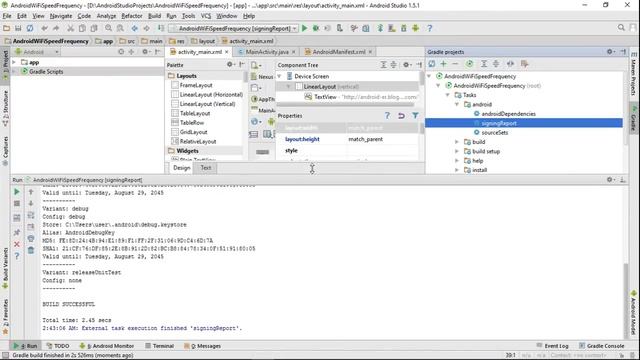Switch to AndroidManifest.xml tab
This screenshot has height=360, width=640.
pos(339,52)
